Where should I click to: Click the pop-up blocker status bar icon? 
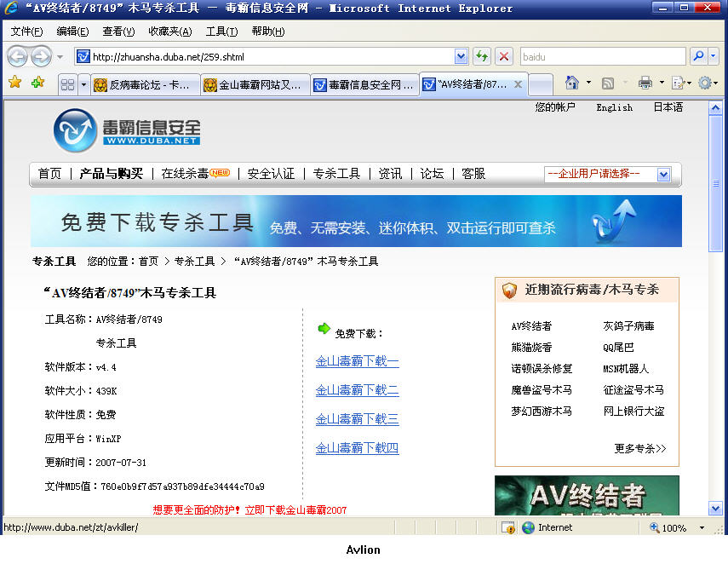(507, 527)
